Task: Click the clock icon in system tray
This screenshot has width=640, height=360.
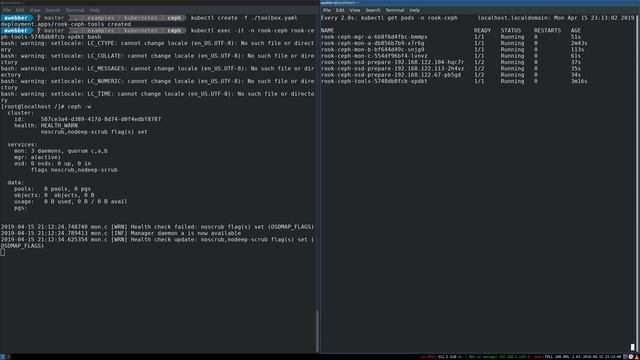Action: (631, 357)
